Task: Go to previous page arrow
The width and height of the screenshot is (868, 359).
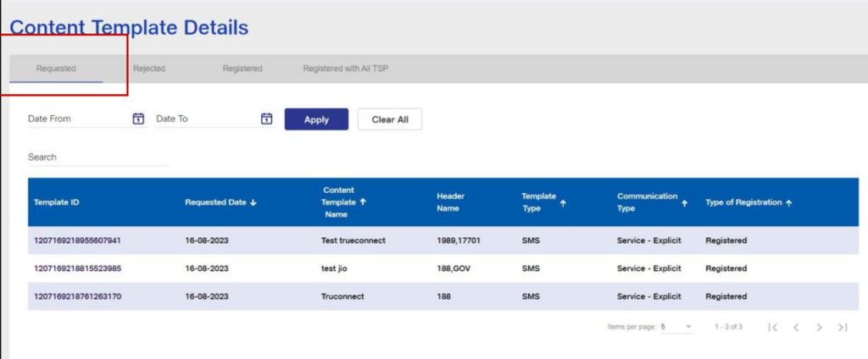Action: pos(796,327)
